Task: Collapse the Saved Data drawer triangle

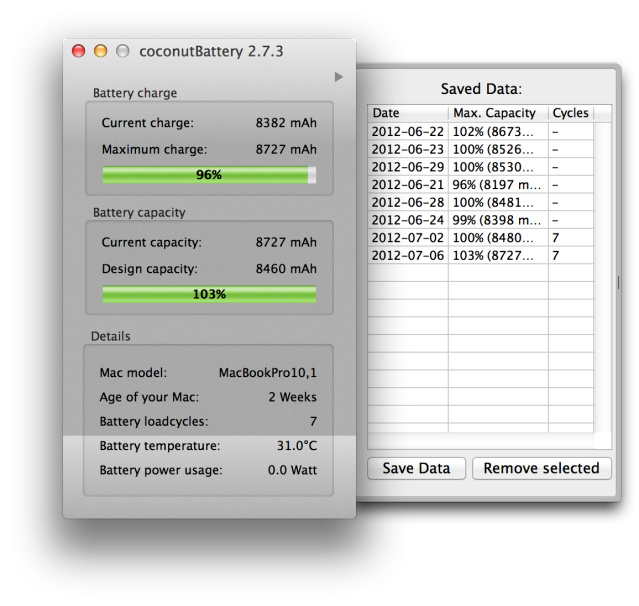Action: click(x=339, y=77)
